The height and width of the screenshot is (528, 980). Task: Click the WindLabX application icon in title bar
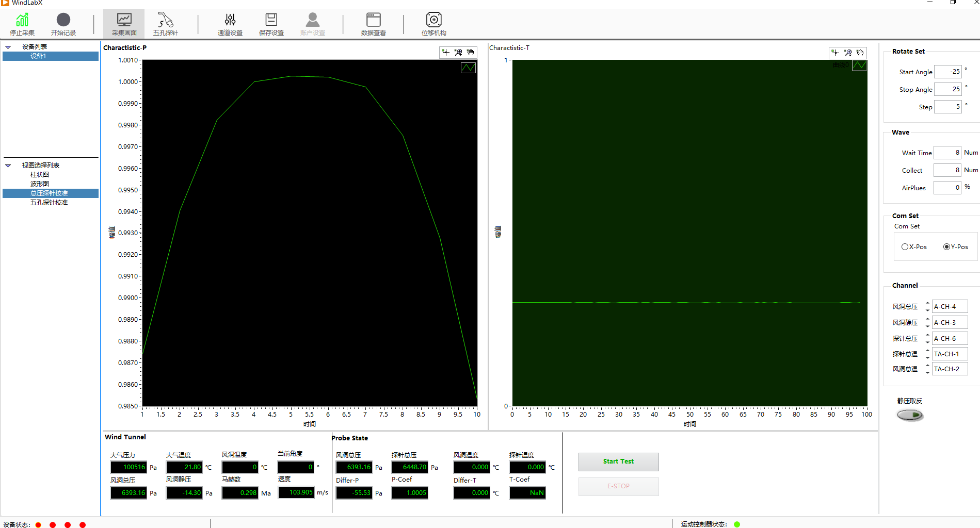pos(5,3)
